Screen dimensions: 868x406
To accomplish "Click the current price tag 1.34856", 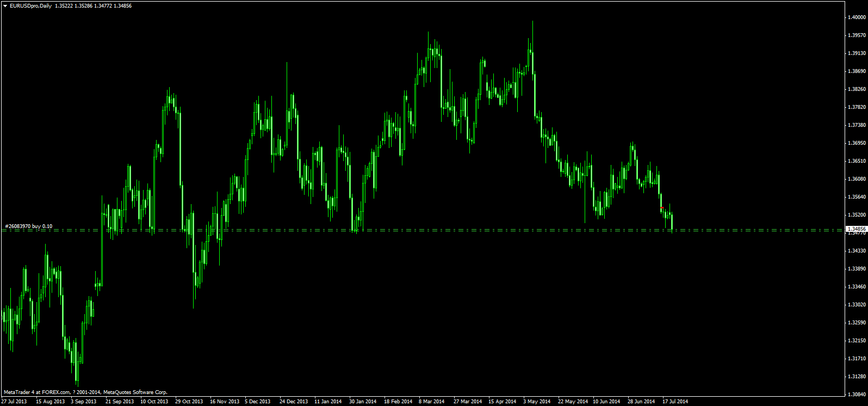I will click(856, 229).
